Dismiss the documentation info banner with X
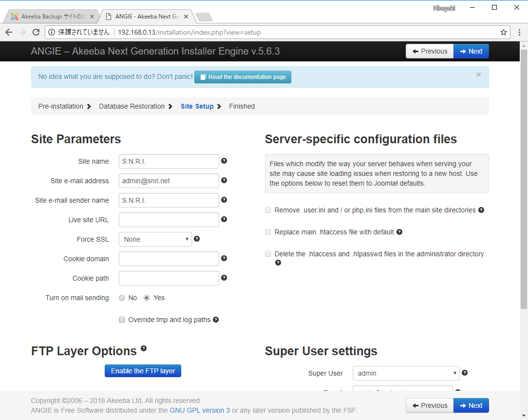The width and height of the screenshot is (528, 420). [478, 75]
